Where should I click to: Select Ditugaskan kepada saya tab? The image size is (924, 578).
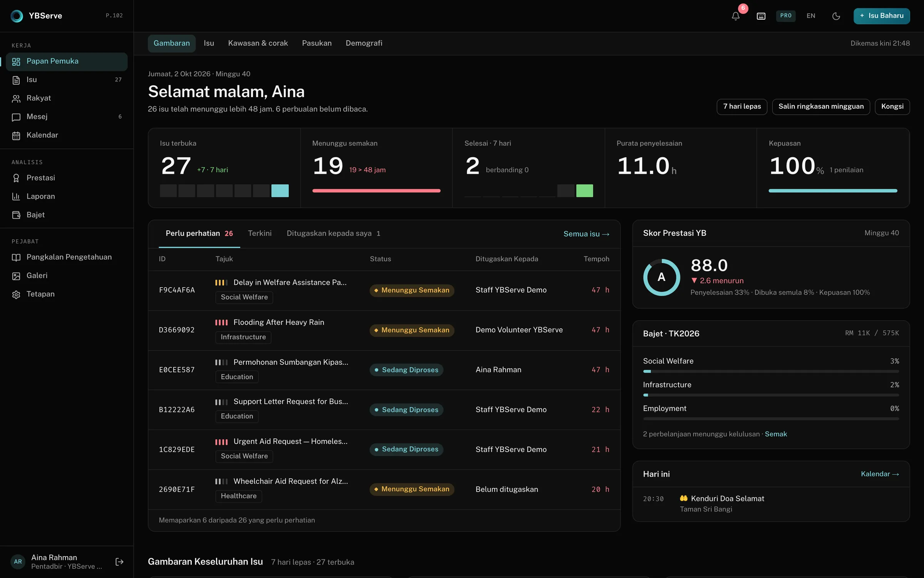tap(333, 234)
